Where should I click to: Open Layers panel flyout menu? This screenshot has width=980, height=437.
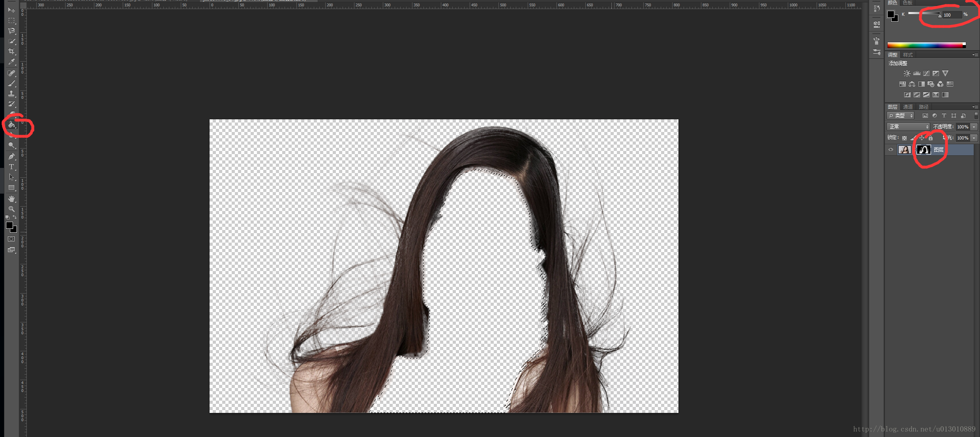[x=975, y=107]
